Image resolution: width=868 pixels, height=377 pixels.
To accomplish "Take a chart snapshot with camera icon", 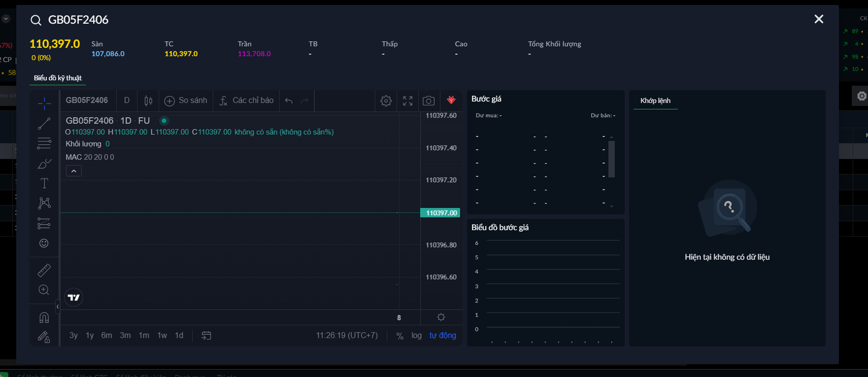I will click(429, 101).
